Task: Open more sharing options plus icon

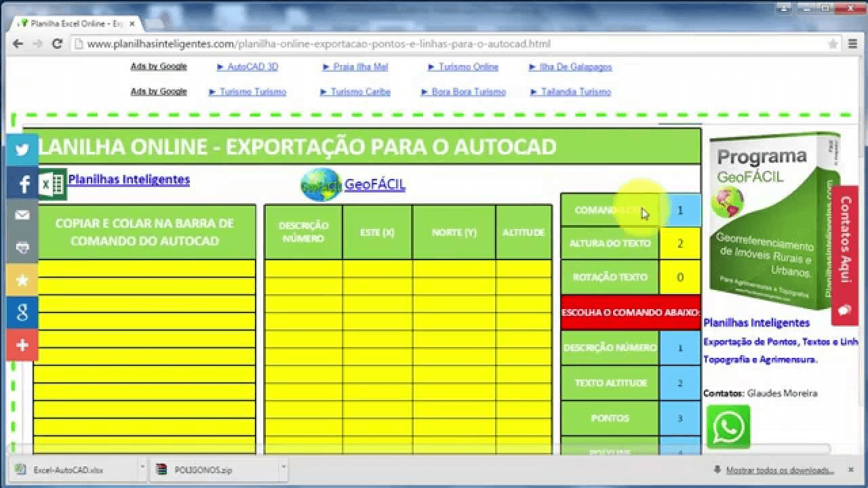Action: (22, 345)
